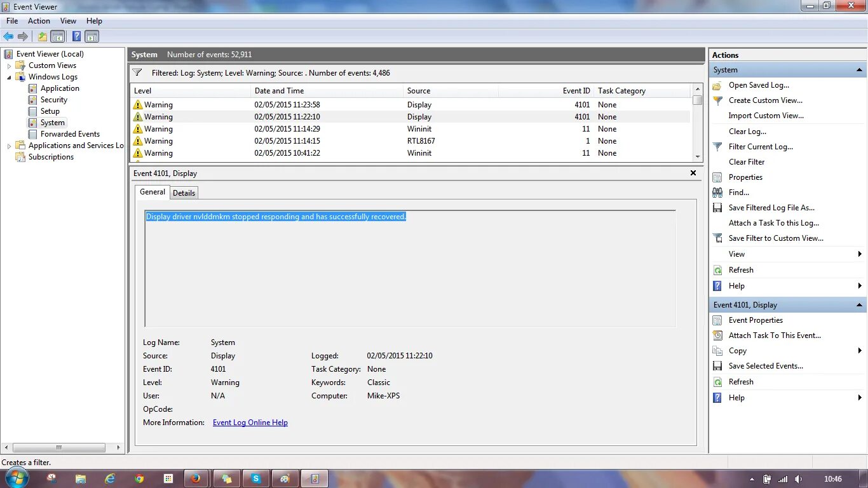Go forward with the grey Forward arrow
Image resolution: width=868 pixels, height=488 pixels.
(23, 36)
